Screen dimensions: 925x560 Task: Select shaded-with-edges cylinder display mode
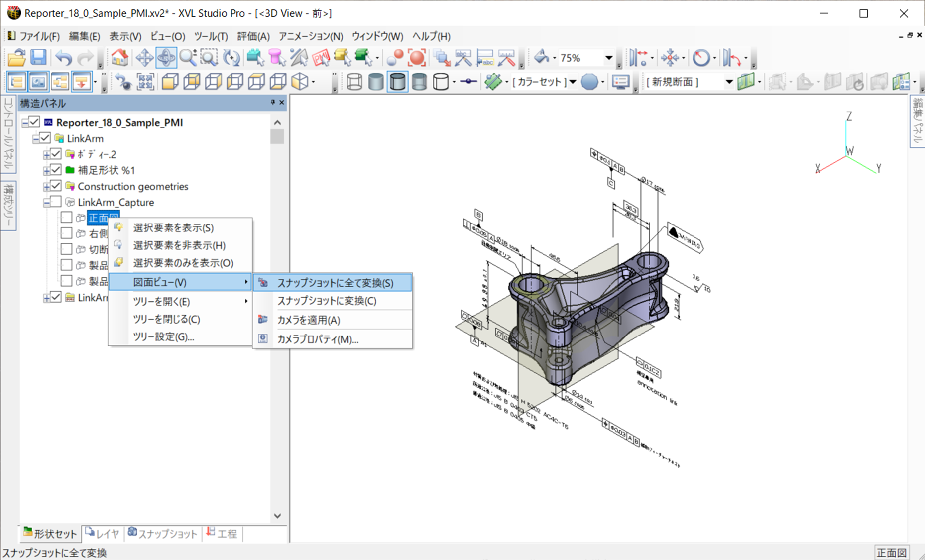tap(397, 82)
